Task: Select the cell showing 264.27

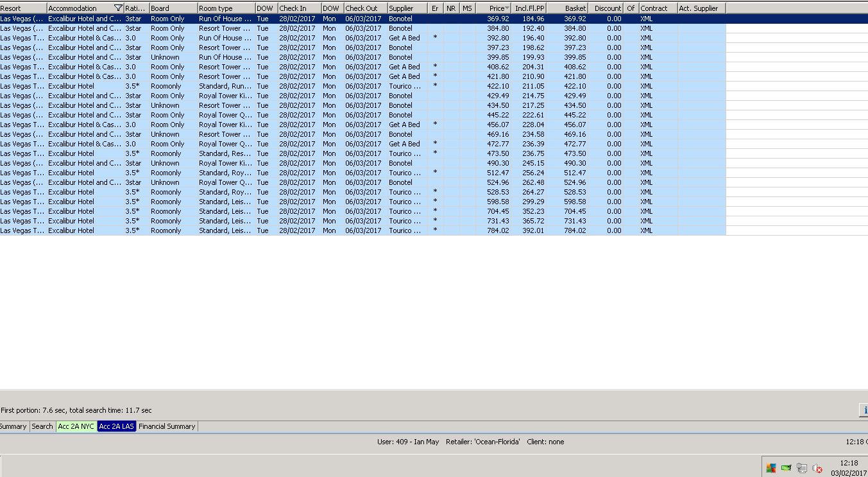Action: 529,192
